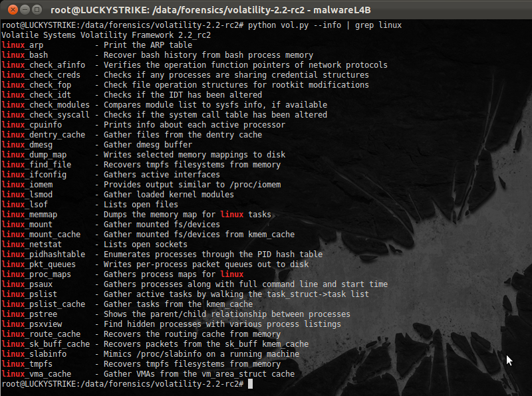The width and height of the screenshot is (532, 396).
Task: Click the linux_find_file plugin name
Action: 37,164
